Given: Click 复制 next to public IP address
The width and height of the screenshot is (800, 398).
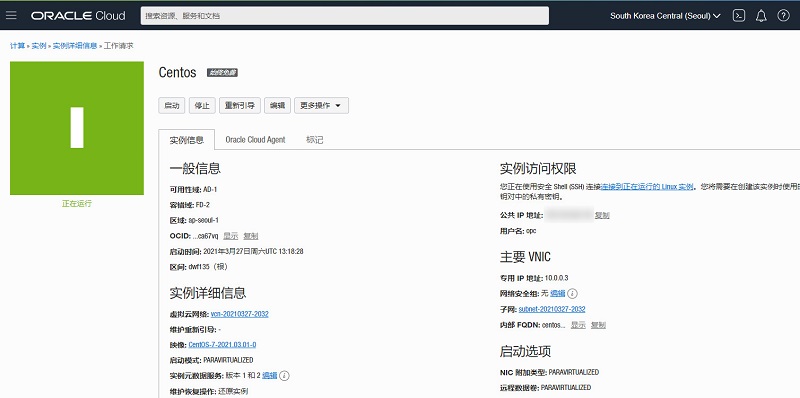Looking at the screenshot, I should point(602,215).
